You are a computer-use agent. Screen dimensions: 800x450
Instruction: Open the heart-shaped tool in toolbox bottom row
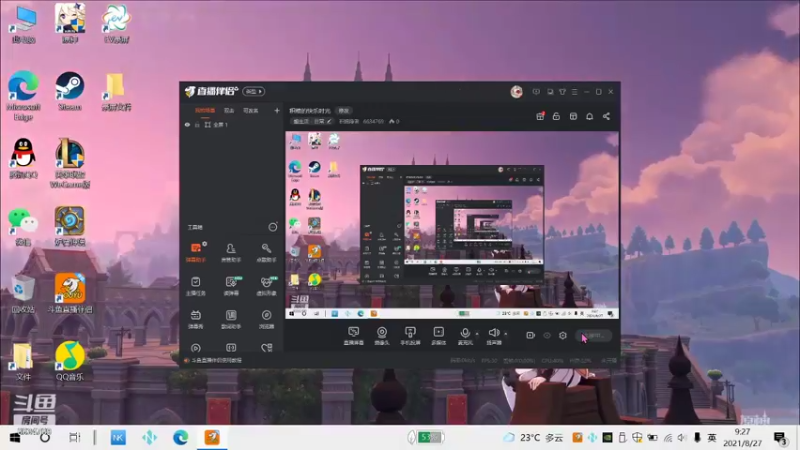point(266,348)
